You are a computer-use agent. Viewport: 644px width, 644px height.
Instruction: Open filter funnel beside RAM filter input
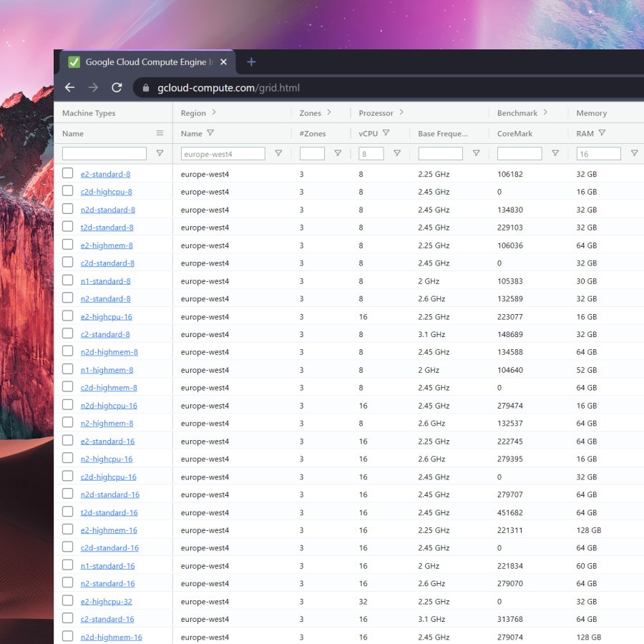pos(634,153)
